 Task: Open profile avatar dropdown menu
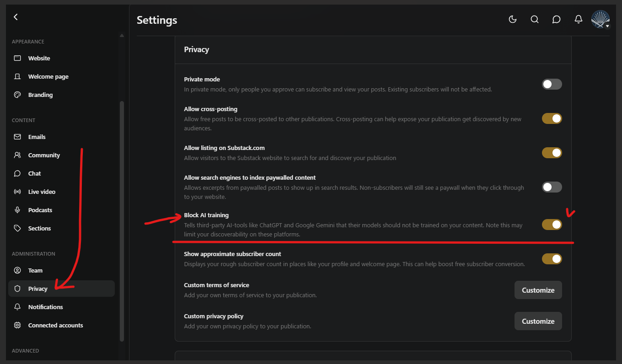pos(601,20)
